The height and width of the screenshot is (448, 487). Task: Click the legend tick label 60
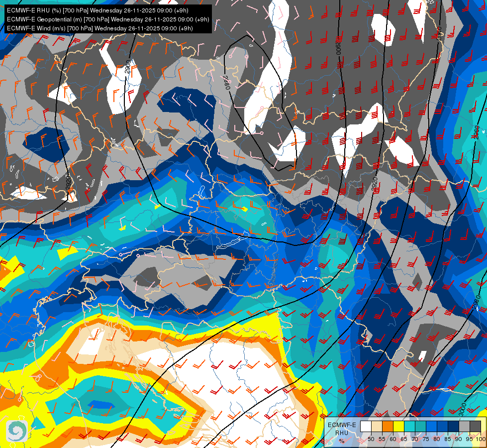click(x=393, y=439)
